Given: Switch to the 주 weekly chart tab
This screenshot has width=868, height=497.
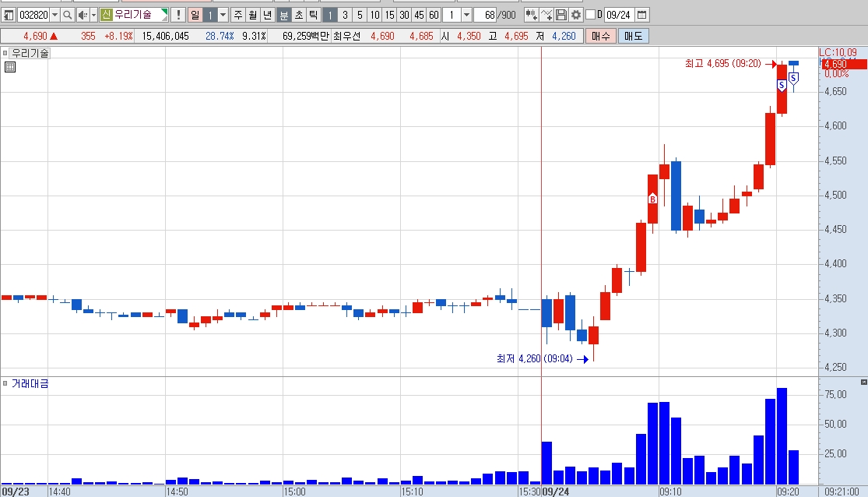Looking at the screenshot, I should [x=238, y=15].
